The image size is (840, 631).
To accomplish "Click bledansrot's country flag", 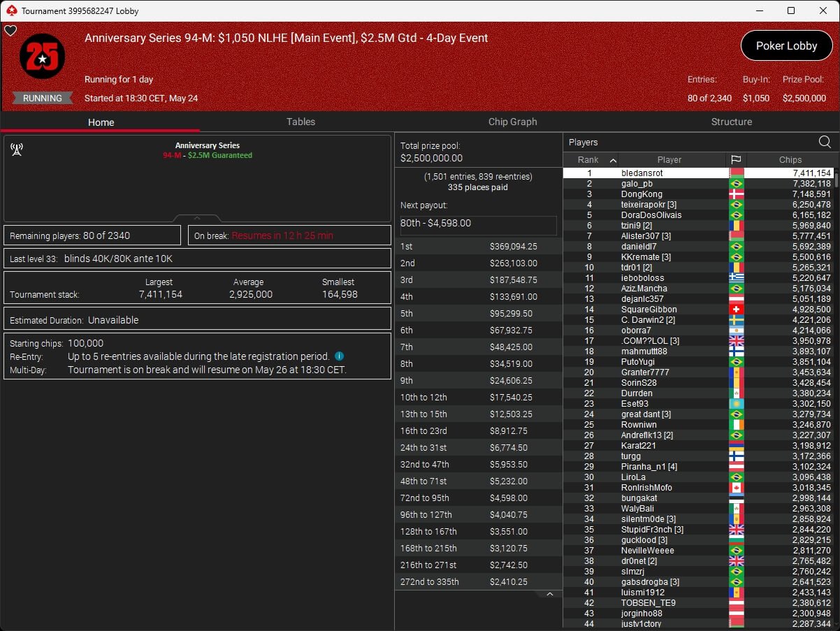I will (737, 173).
